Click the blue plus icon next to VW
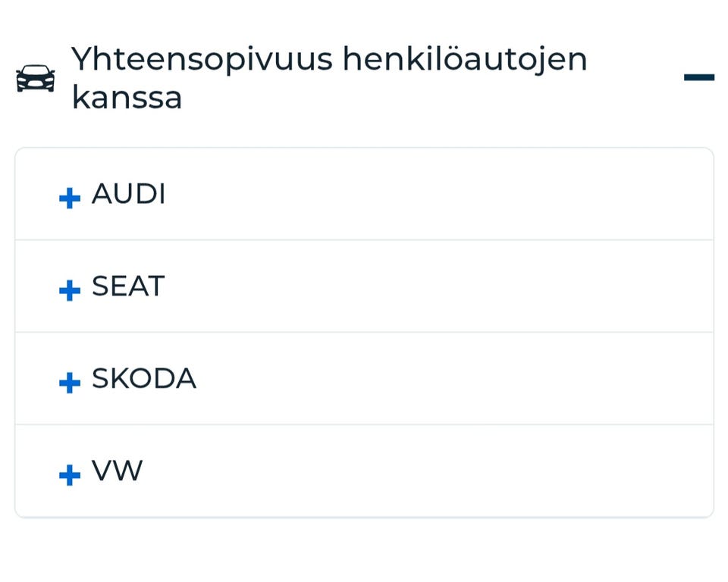This screenshot has height=582, width=728. click(x=70, y=475)
